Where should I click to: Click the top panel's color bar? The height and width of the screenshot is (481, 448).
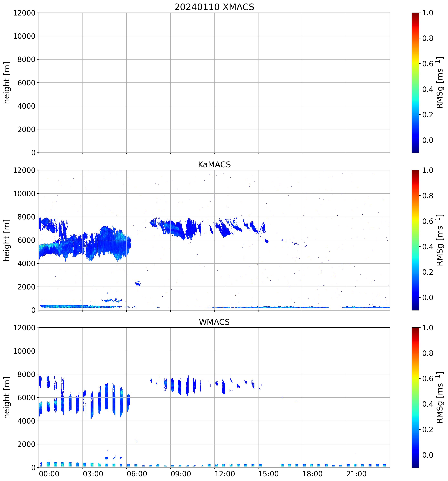(415, 82)
